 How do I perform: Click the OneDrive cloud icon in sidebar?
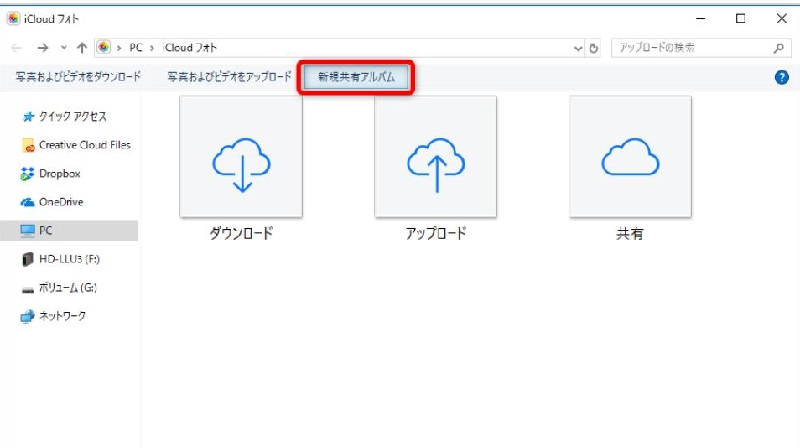(x=28, y=203)
